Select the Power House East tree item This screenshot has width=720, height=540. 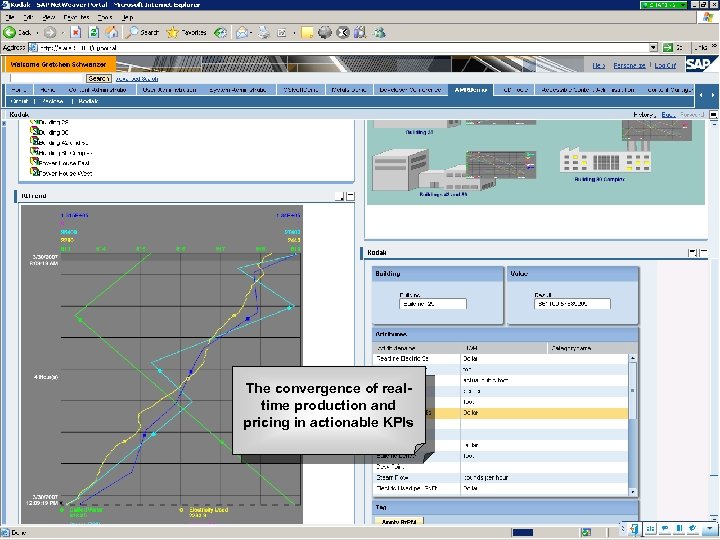pos(64,163)
